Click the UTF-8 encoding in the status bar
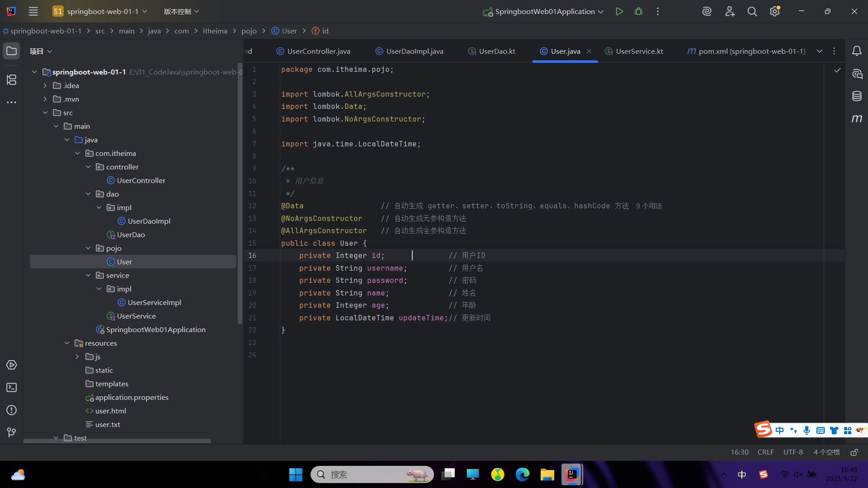This screenshot has width=868, height=488. 793,452
